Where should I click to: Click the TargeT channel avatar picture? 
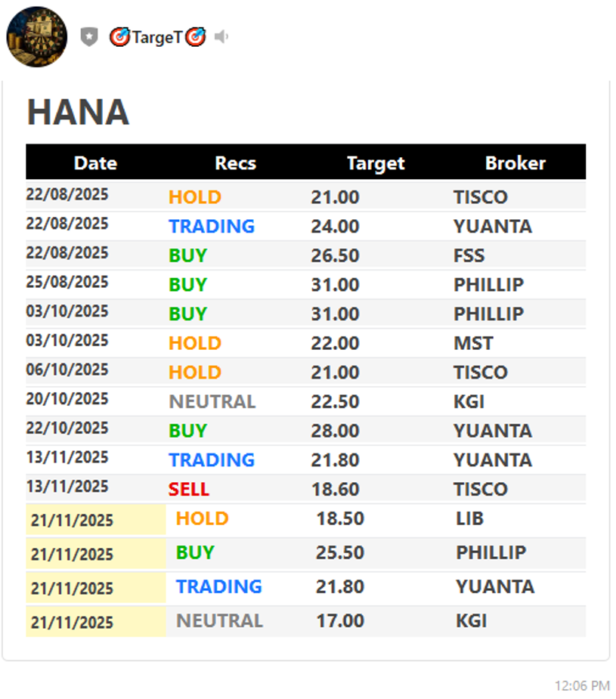pyautogui.click(x=37, y=36)
